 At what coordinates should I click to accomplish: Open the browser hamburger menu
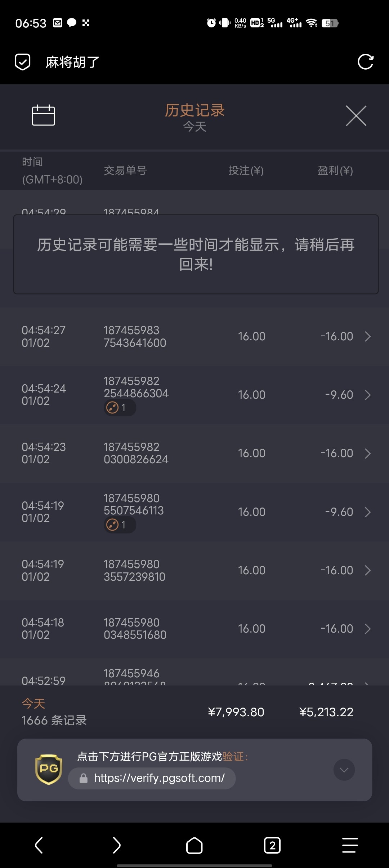[350, 845]
